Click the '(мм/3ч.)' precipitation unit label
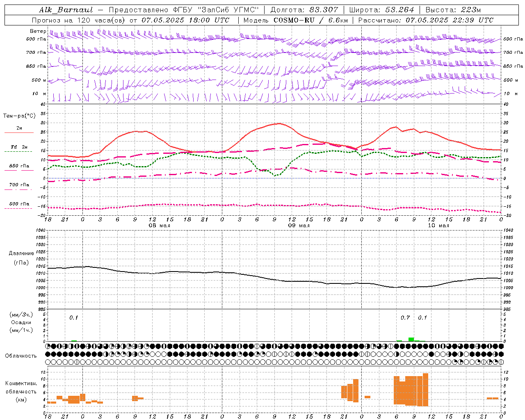Image resolution: width=525 pixels, height=420 pixels. (21, 315)
